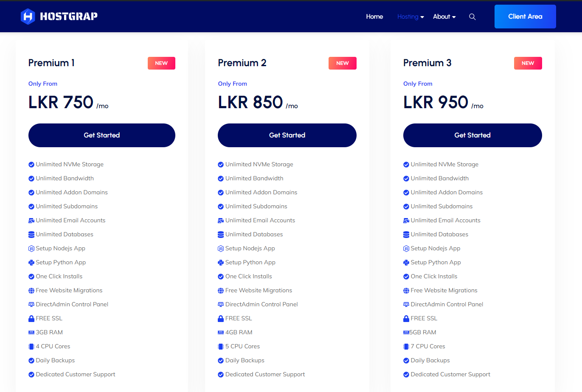This screenshot has height=392, width=582.
Task: Click checkmark icon beside Premium 3 Unlimited NVMe Storage
Action: (x=406, y=165)
